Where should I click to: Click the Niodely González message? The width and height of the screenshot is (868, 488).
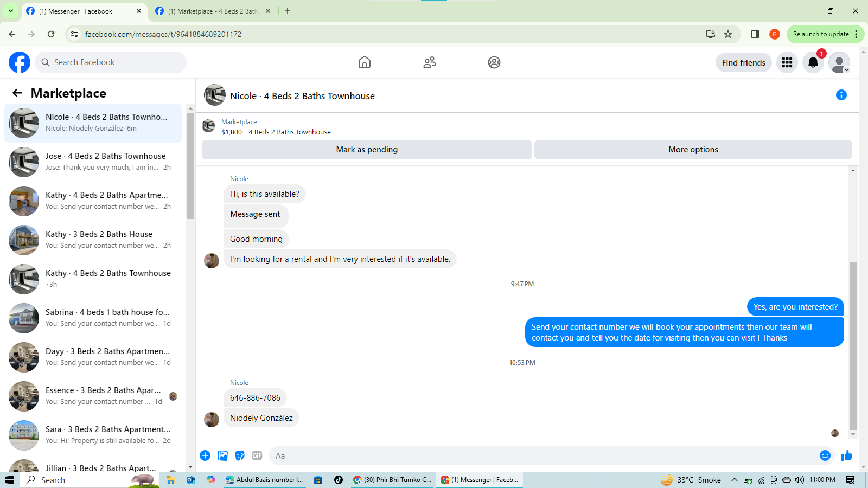pyautogui.click(x=261, y=418)
